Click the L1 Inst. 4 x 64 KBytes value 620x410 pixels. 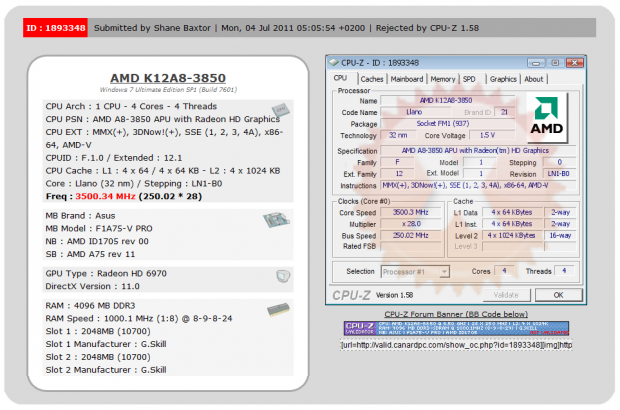[x=512, y=224]
